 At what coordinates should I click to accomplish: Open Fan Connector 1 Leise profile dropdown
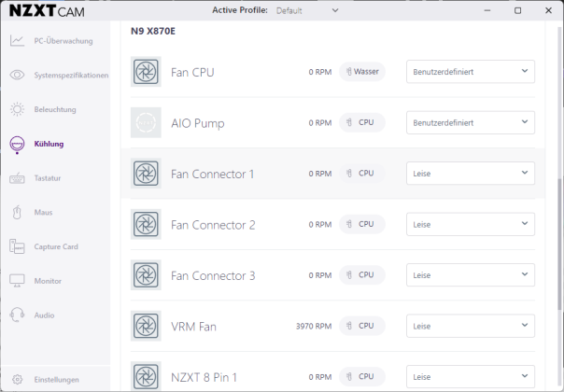coord(470,174)
